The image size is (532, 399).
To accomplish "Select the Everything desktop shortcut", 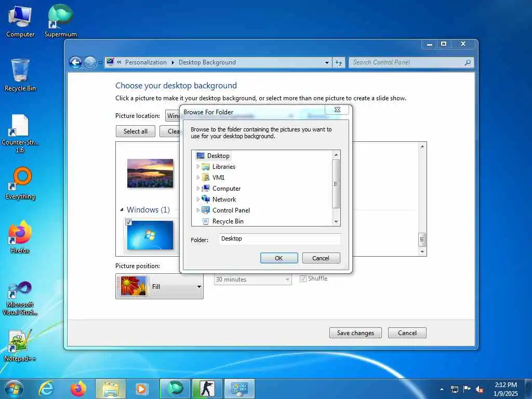I will tap(20, 183).
